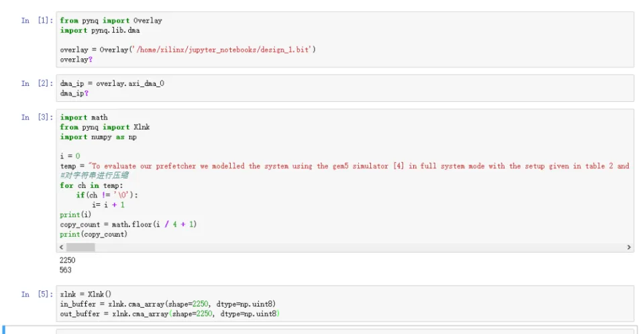The width and height of the screenshot is (644, 334).
Task: Click the Overlay design_1.bit path line
Action: click(x=188, y=50)
